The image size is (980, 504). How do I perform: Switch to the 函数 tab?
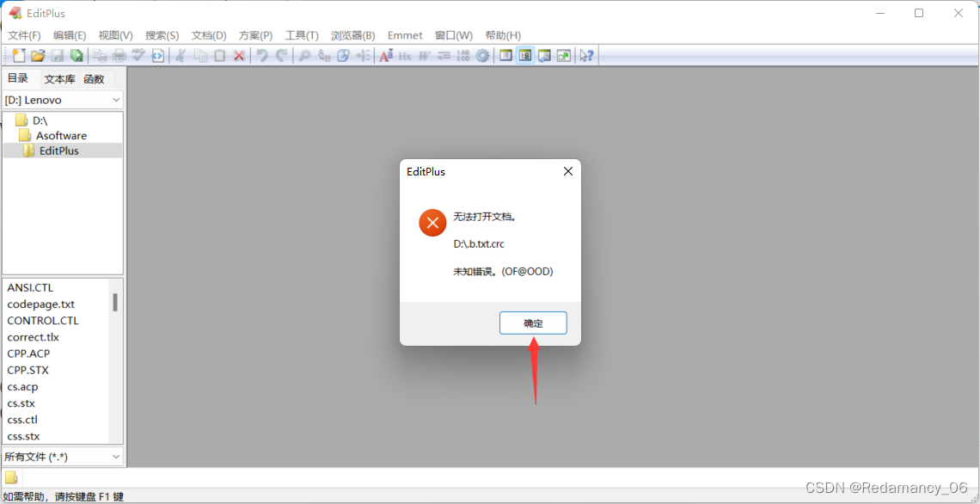(95, 79)
